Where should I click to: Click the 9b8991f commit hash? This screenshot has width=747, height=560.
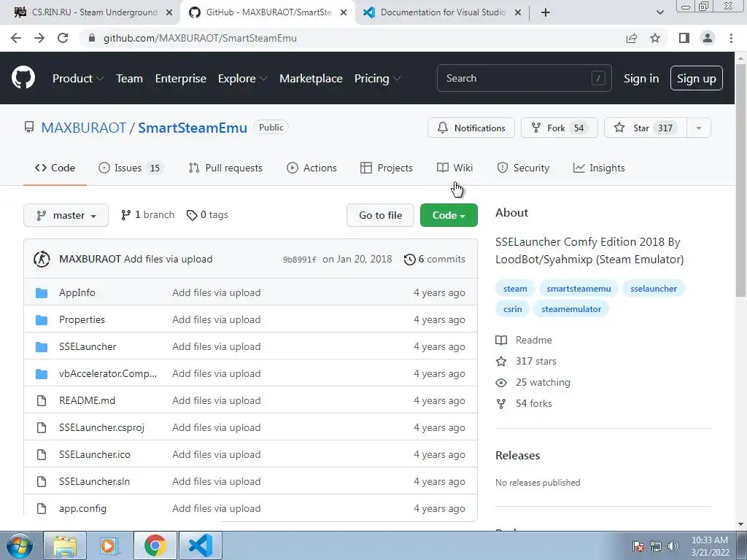300,260
